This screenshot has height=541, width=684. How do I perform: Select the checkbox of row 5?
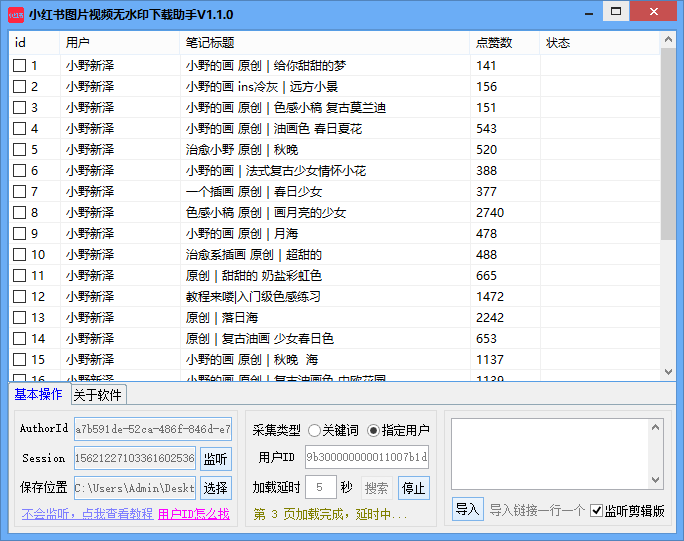19,150
